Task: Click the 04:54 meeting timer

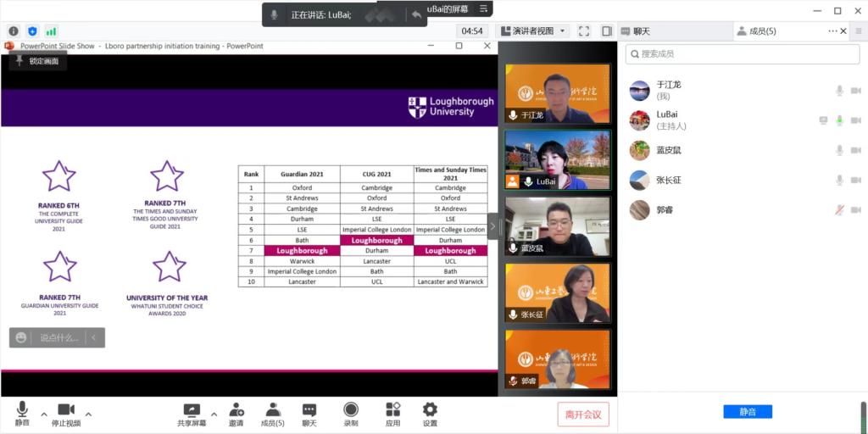Action: pos(472,31)
